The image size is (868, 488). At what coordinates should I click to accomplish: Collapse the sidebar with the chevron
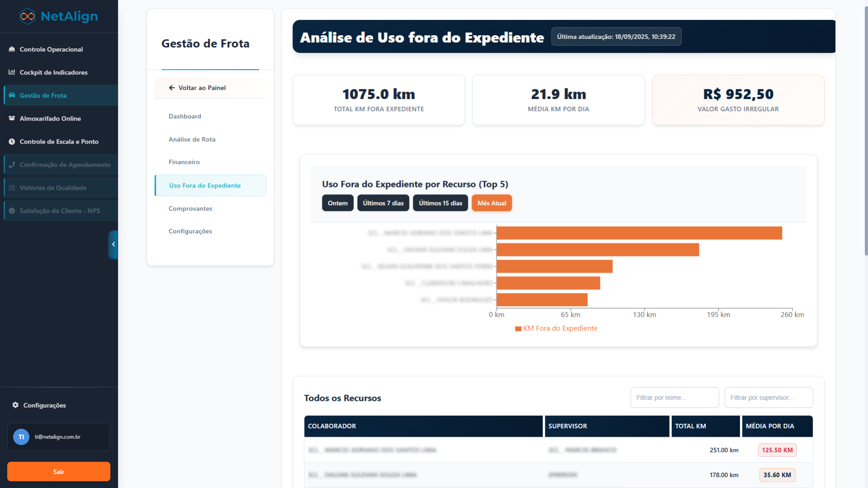click(x=113, y=244)
